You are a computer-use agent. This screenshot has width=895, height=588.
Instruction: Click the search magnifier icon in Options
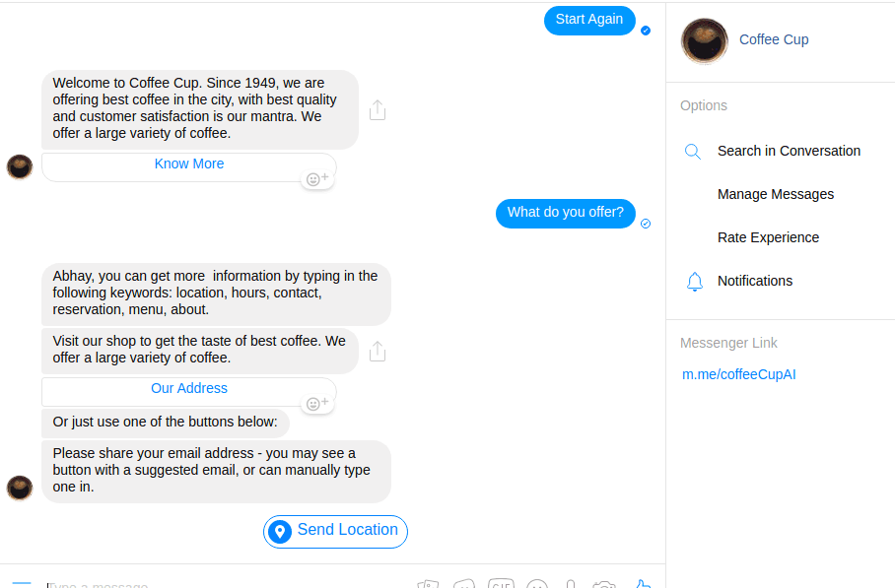pos(693,152)
